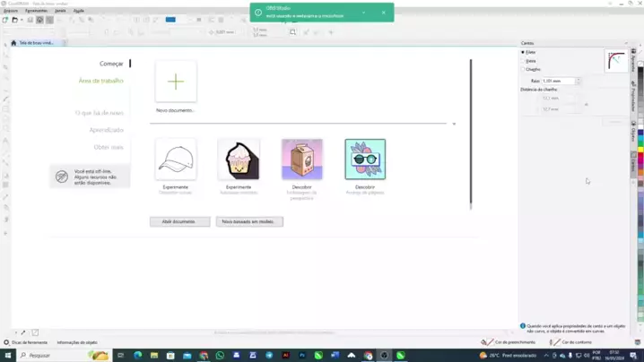Open the Ferramentas menu
This screenshot has height=362, width=644.
coord(36,11)
